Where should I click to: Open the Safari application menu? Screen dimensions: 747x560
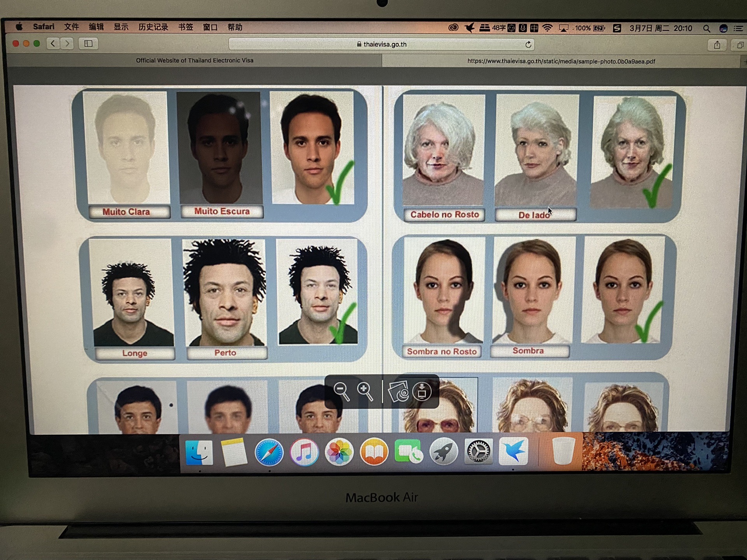(44, 27)
